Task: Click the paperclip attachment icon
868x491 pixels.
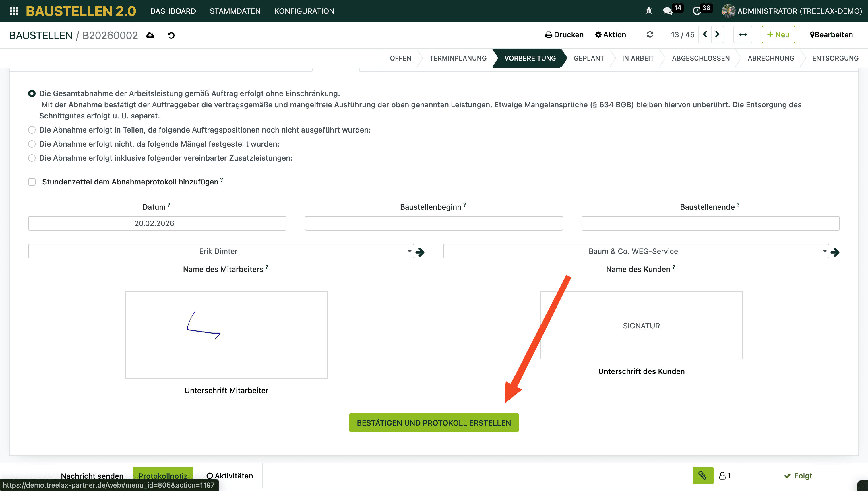Action: 702,475
